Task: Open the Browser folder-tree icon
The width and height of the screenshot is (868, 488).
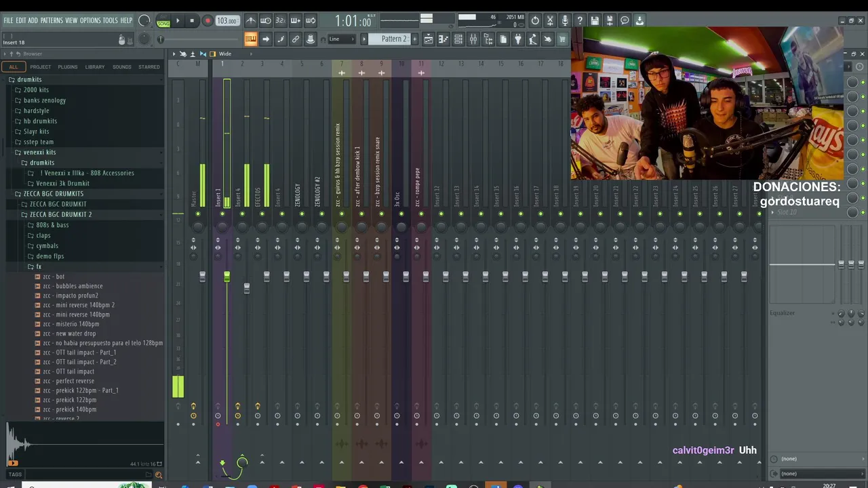Action: pyautogui.click(x=488, y=39)
